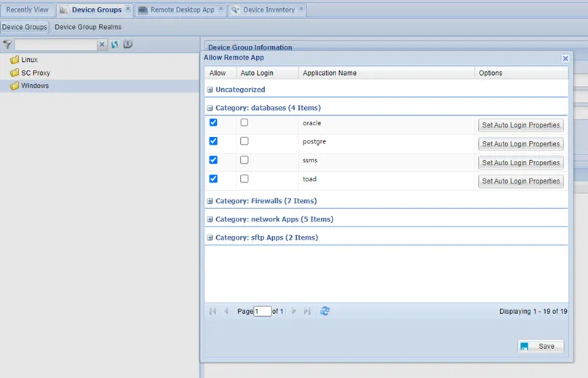588x378 pixels.
Task: Enable Auto Login for toad
Action: click(244, 178)
